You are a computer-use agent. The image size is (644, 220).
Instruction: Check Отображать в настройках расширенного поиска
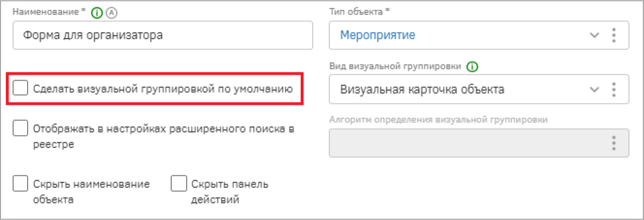[x=20, y=129]
